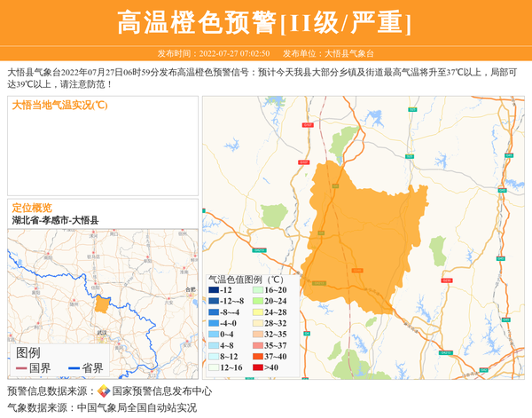This screenshot has height=418, width=532.
Task: Click the 武汉 city marker on overview map
Action: pyautogui.click(x=99, y=333)
